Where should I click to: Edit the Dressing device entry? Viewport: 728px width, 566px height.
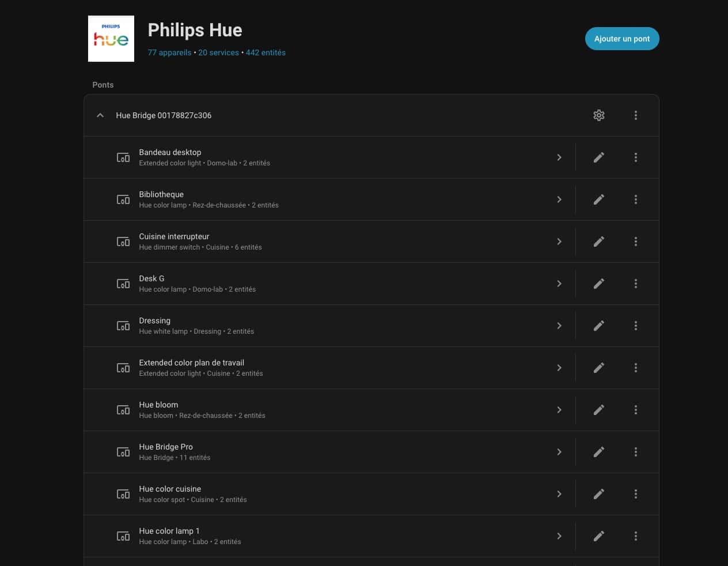point(599,326)
